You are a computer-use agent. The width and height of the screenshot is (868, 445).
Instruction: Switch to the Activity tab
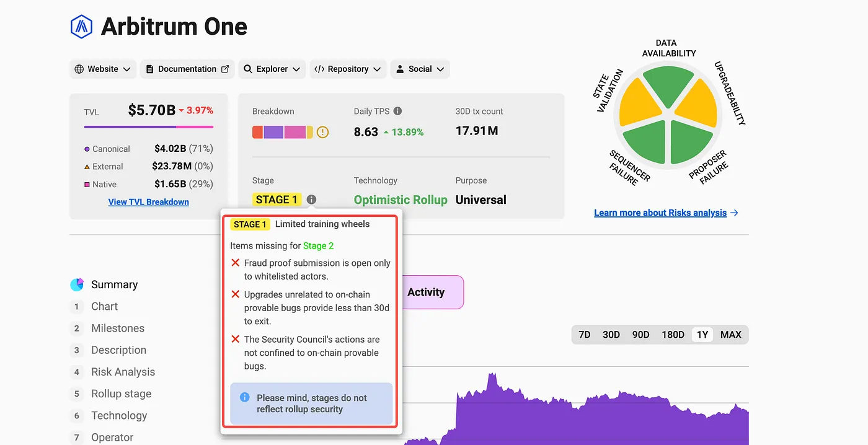426,292
